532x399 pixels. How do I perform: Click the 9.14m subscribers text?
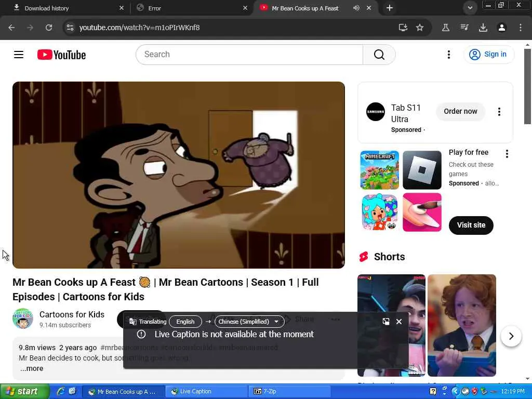coord(65,325)
